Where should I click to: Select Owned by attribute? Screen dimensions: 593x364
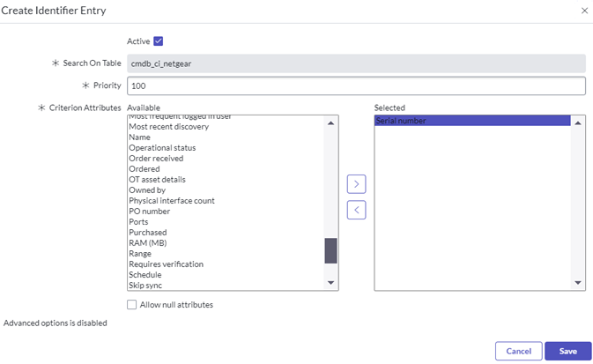click(147, 190)
